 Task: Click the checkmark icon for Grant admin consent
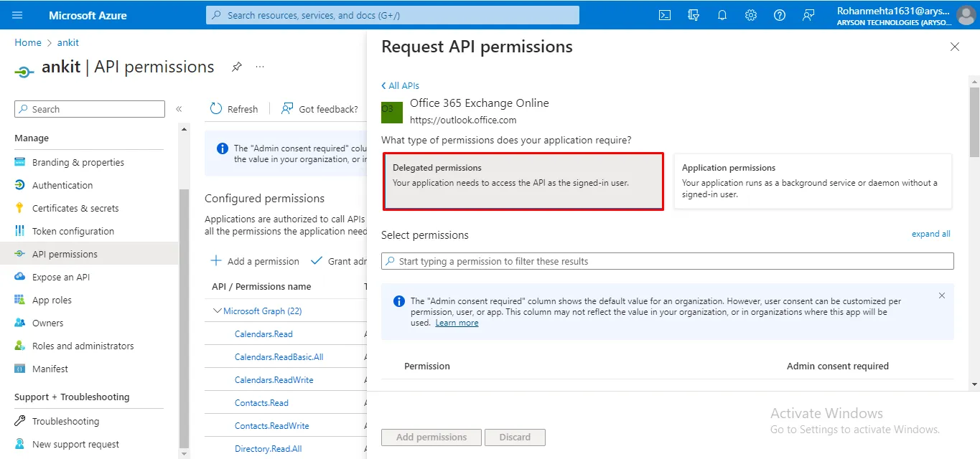click(x=316, y=261)
